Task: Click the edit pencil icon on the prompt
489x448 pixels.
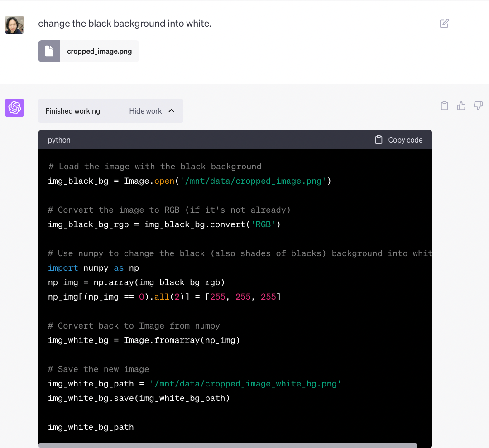Action: pyautogui.click(x=444, y=23)
